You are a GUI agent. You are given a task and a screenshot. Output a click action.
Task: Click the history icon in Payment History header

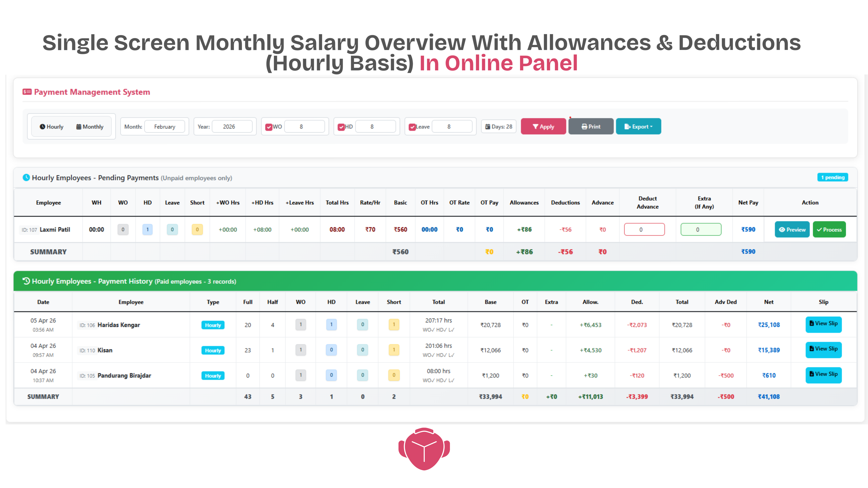click(x=26, y=281)
